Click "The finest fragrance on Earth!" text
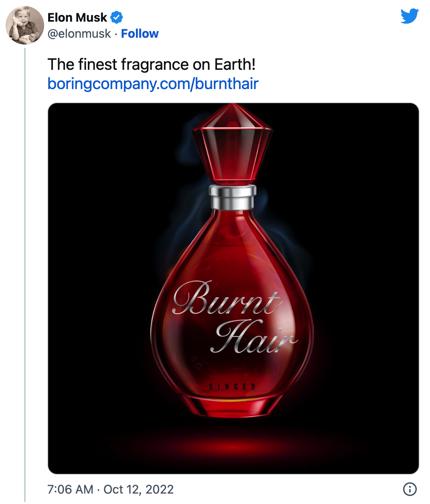 151,65
